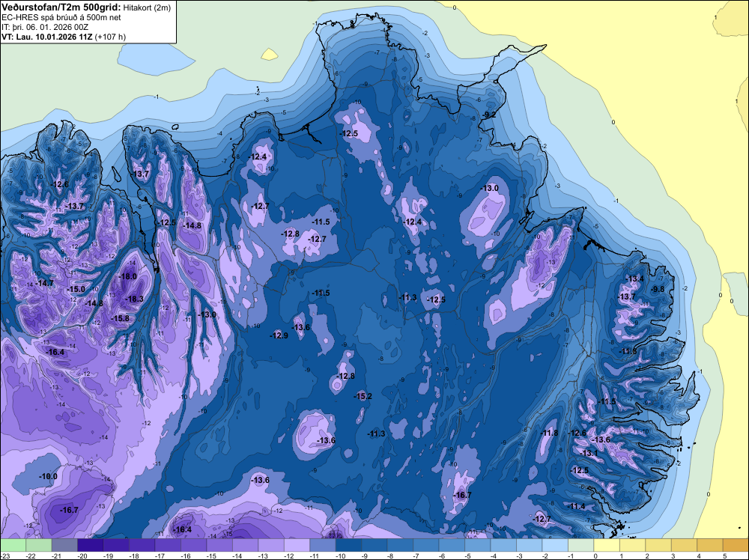Pick the legend swatch between -11 and -10

(322, 545)
